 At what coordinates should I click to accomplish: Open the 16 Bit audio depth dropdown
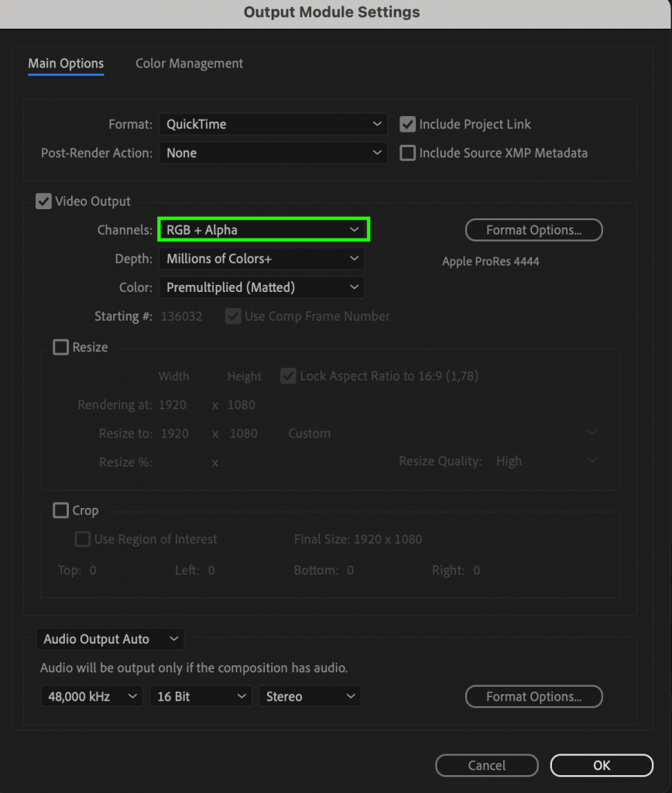[x=201, y=695]
